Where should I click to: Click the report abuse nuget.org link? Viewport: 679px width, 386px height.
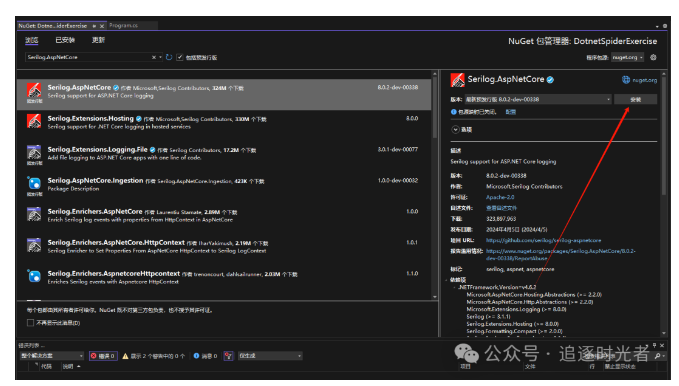coord(561,255)
